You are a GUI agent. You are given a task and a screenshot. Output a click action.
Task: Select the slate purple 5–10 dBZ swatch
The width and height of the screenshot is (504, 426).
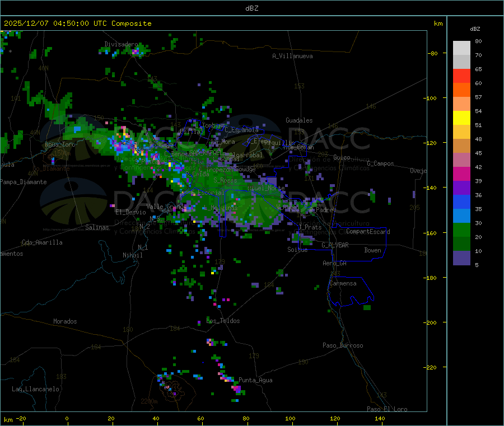click(x=461, y=258)
